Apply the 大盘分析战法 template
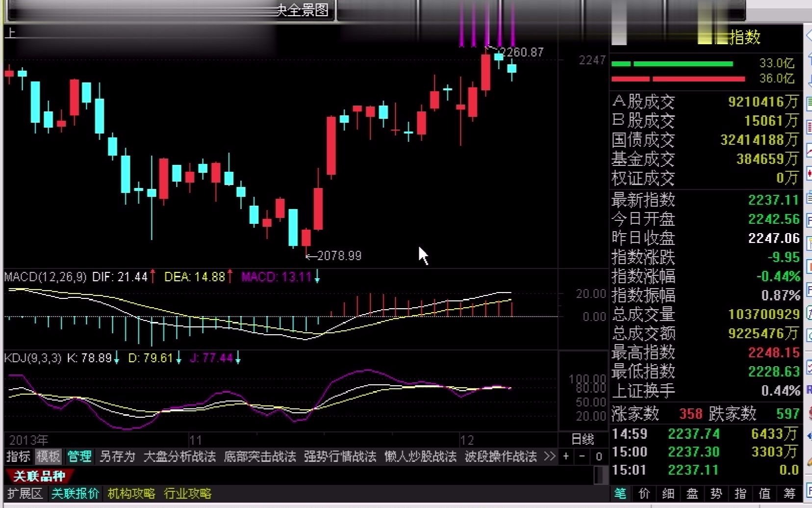Image resolution: width=812 pixels, height=508 pixels. click(179, 456)
